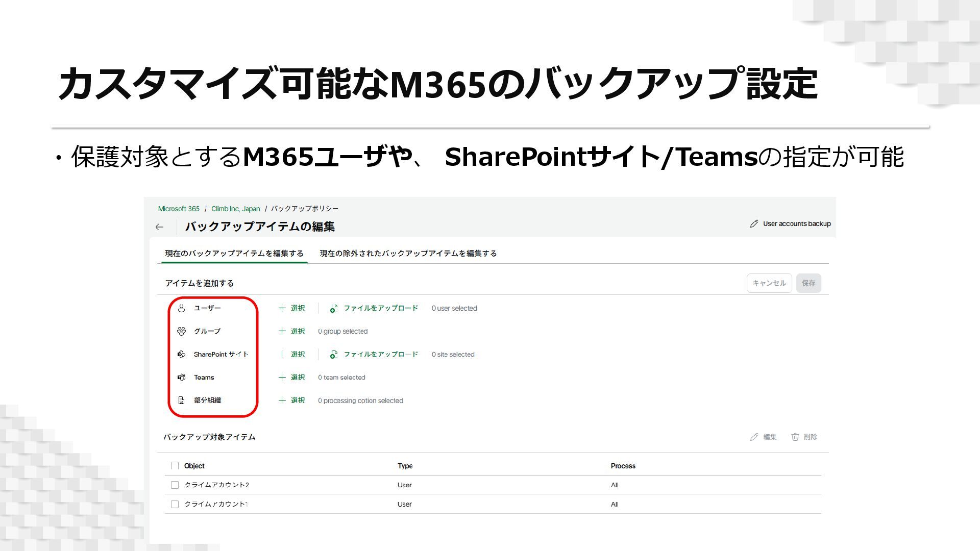Click 選択 in the Teams row
The width and height of the screenshot is (980, 551).
298,378
